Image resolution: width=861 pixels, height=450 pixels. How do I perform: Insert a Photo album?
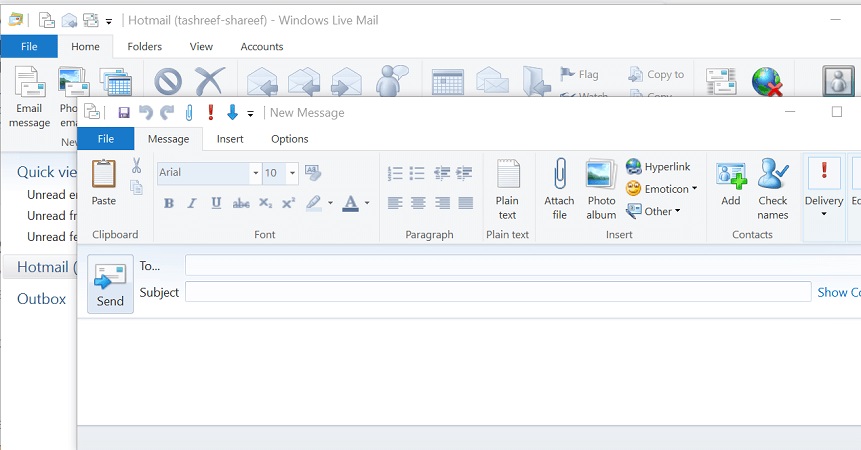click(x=601, y=189)
